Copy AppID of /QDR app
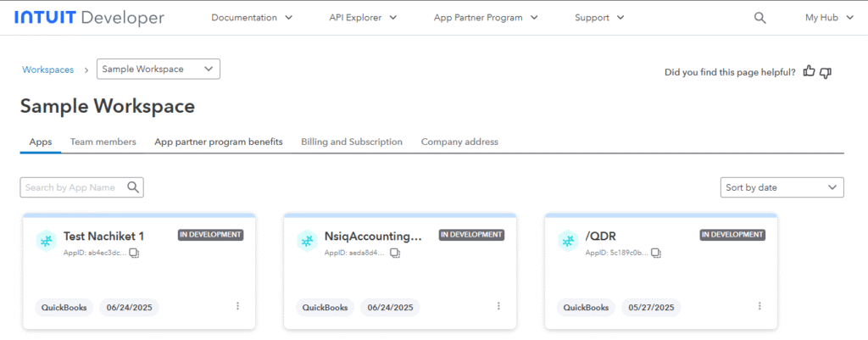 656,253
